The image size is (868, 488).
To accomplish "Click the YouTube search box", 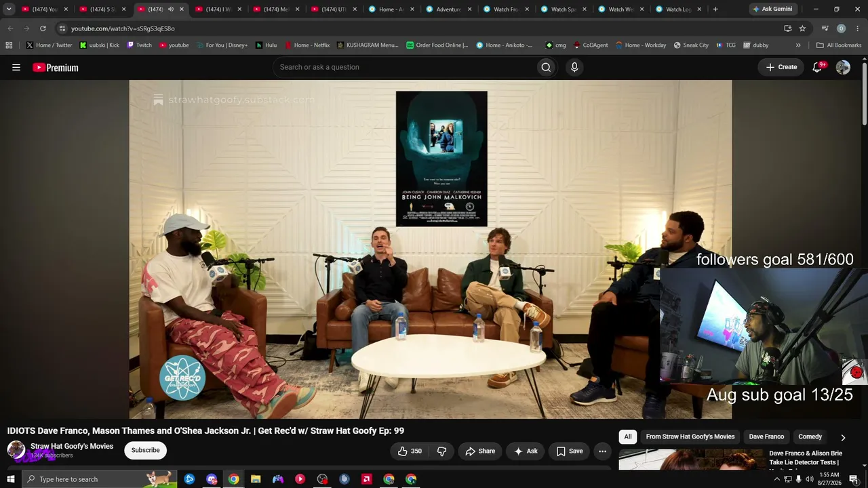I will coord(404,67).
